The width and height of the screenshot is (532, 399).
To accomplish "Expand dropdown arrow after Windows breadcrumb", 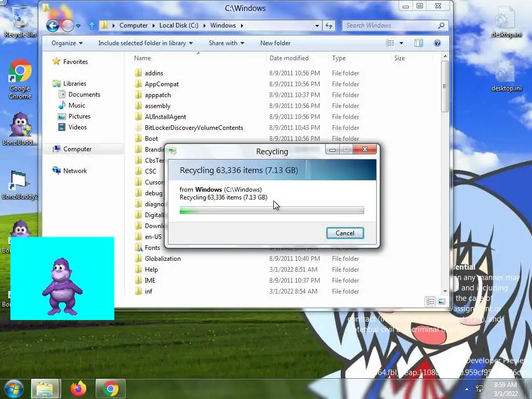I will (242, 25).
